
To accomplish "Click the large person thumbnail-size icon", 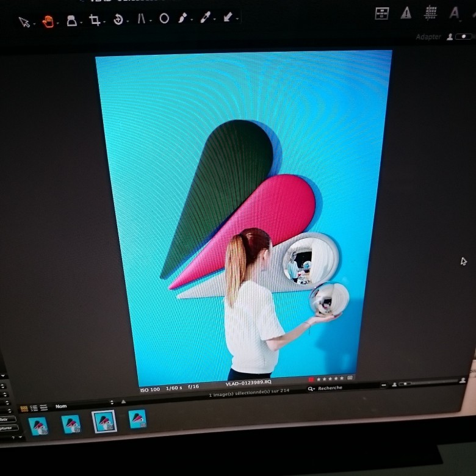I will coord(463,381).
